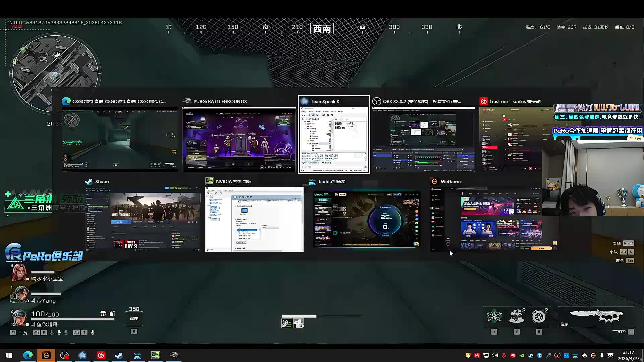Click the volume speaker tray icon
Viewport: 644px width, 362px height.
point(495,355)
